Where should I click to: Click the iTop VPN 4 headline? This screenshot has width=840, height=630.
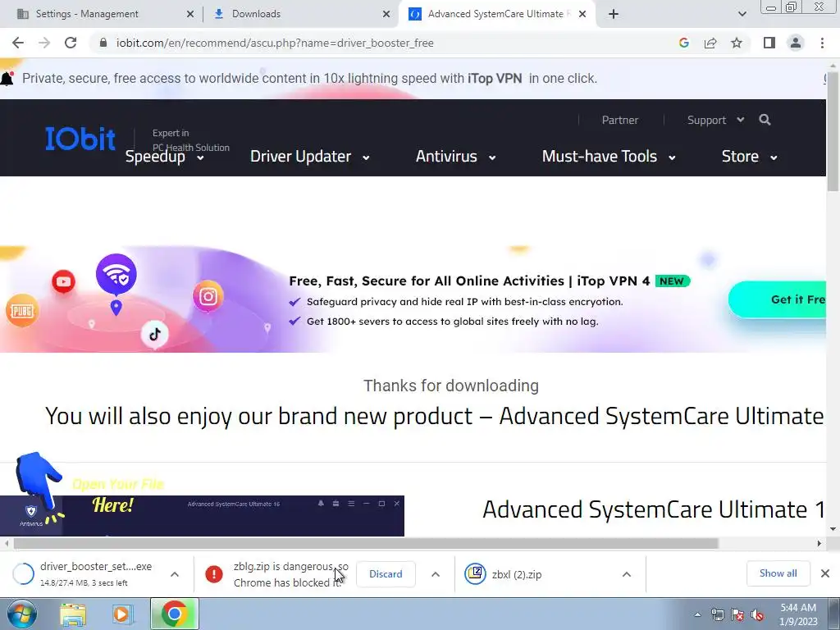[x=468, y=281]
